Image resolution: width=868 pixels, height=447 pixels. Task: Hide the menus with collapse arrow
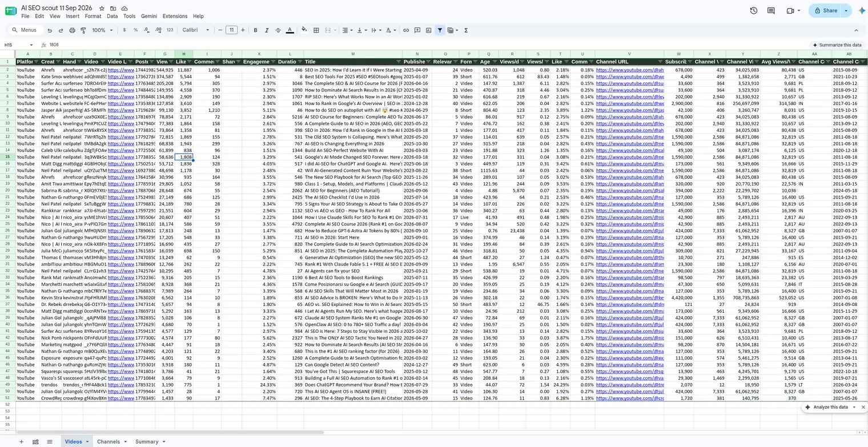[x=856, y=30]
